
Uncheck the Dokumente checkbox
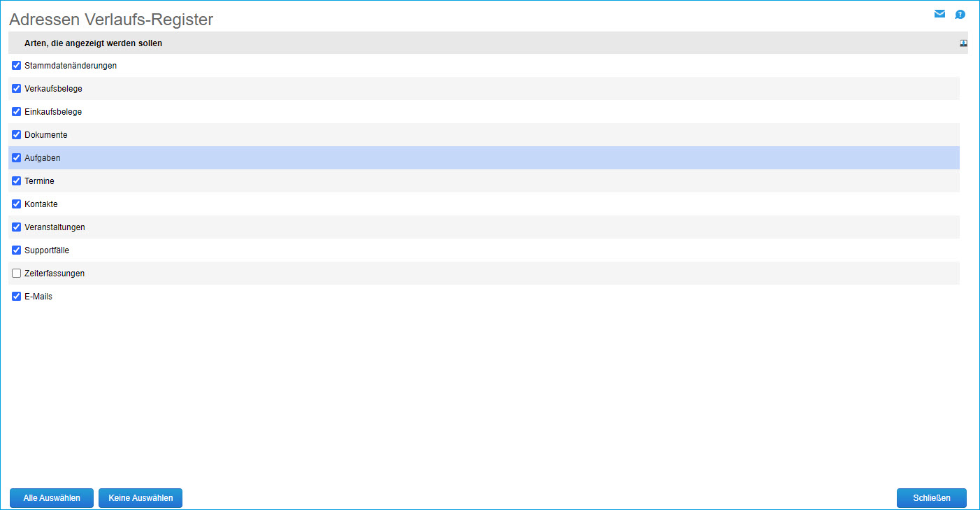tap(17, 135)
